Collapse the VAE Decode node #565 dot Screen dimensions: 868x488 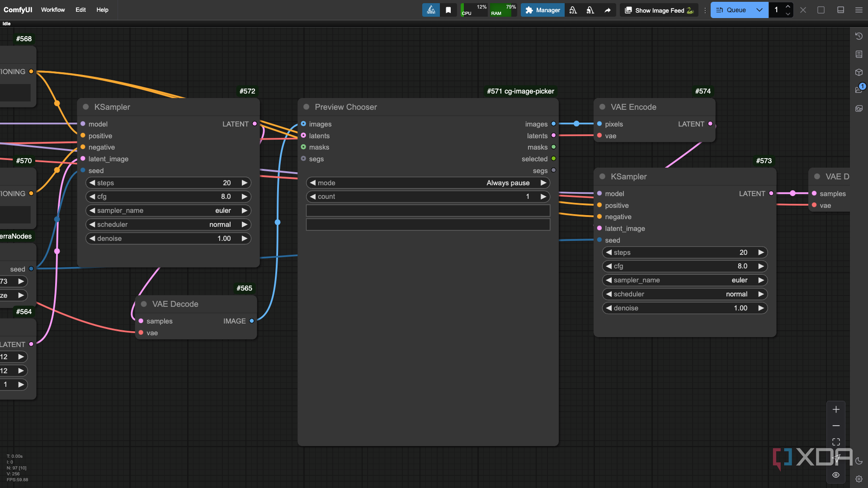click(144, 304)
